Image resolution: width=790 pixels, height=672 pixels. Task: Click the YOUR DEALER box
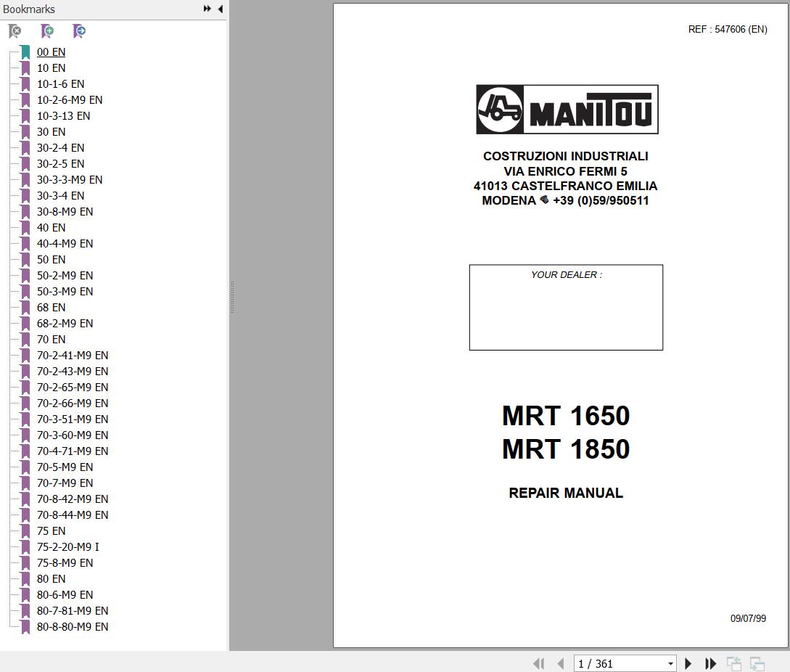(566, 307)
